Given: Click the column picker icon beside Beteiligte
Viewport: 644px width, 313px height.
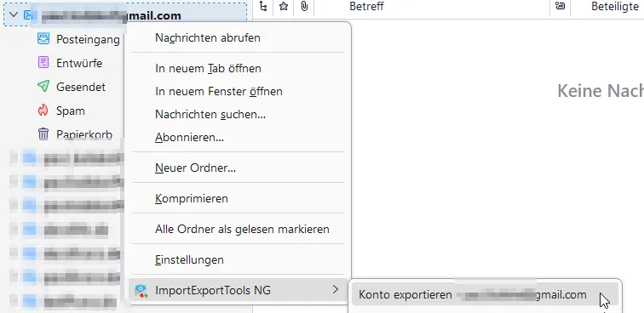Looking at the screenshot, I should coord(560,6).
